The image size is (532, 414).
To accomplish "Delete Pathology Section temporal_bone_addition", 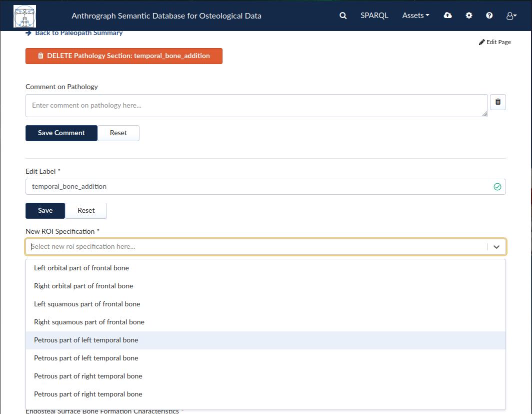I will (x=124, y=56).
